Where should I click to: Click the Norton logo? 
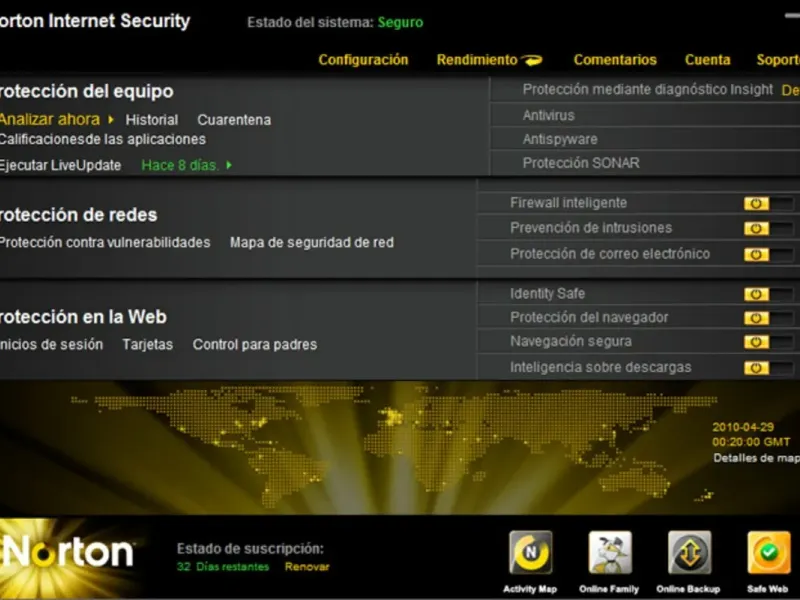tap(68, 553)
